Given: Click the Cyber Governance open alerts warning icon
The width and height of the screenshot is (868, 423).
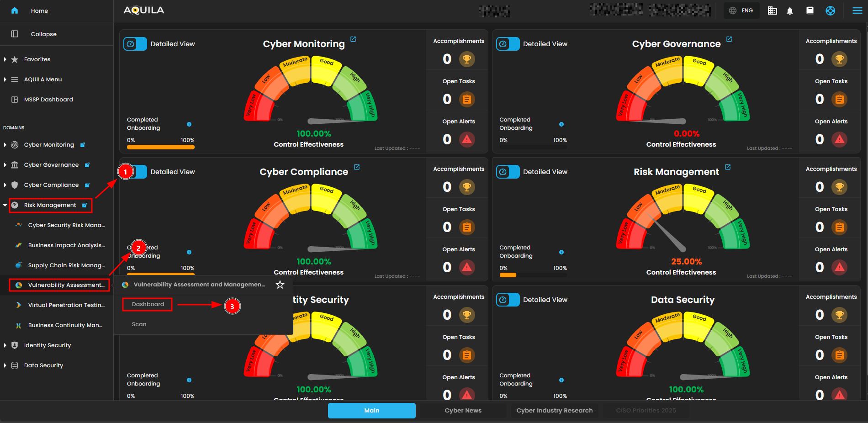Looking at the screenshot, I should (x=839, y=139).
